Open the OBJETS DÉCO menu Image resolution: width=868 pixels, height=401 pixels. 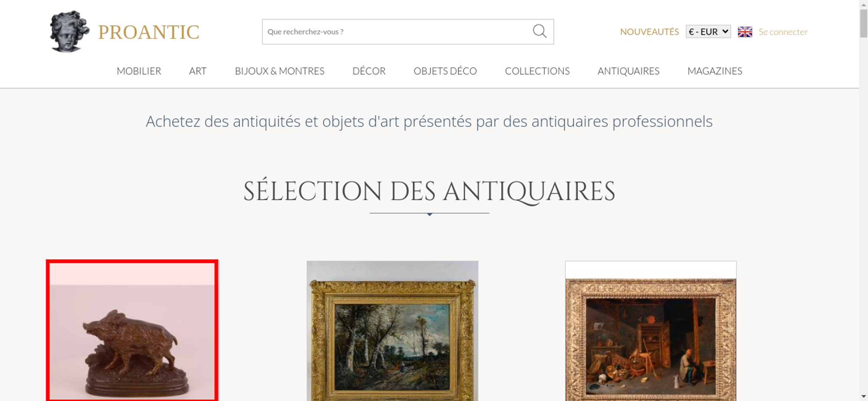pyautogui.click(x=445, y=71)
